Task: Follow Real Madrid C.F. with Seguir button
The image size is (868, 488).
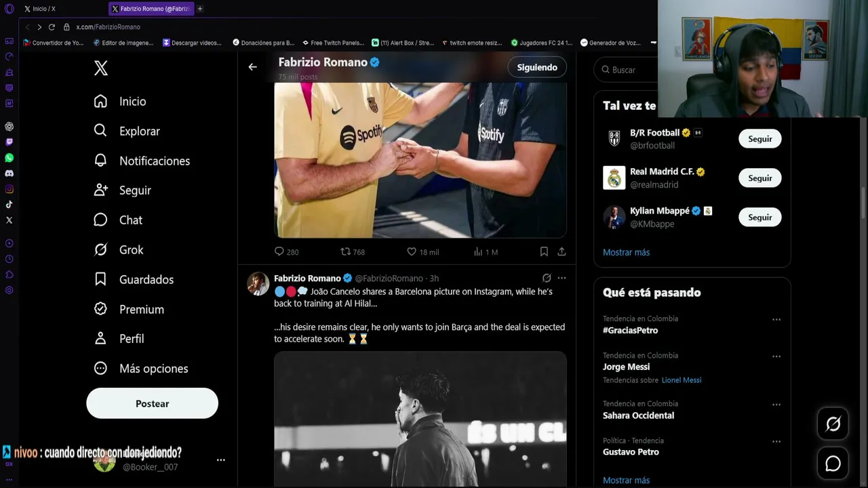Action: 759,178
